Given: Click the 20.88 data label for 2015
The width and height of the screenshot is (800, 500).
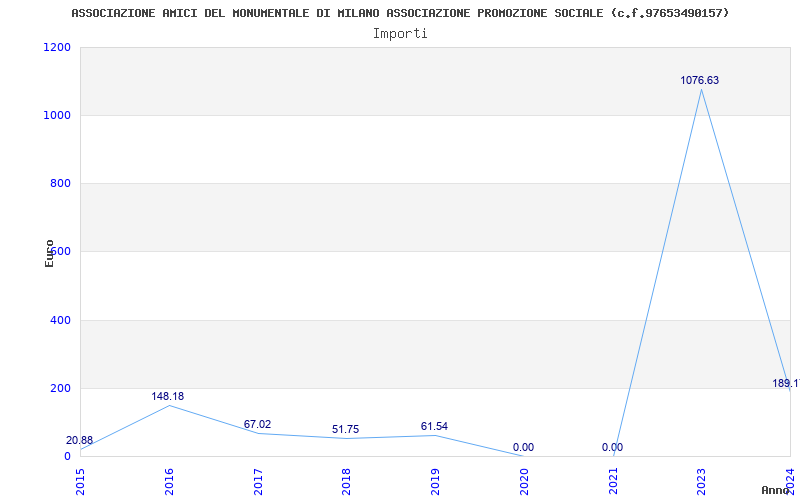Looking at the screenshot, I should tap(80, 440).
